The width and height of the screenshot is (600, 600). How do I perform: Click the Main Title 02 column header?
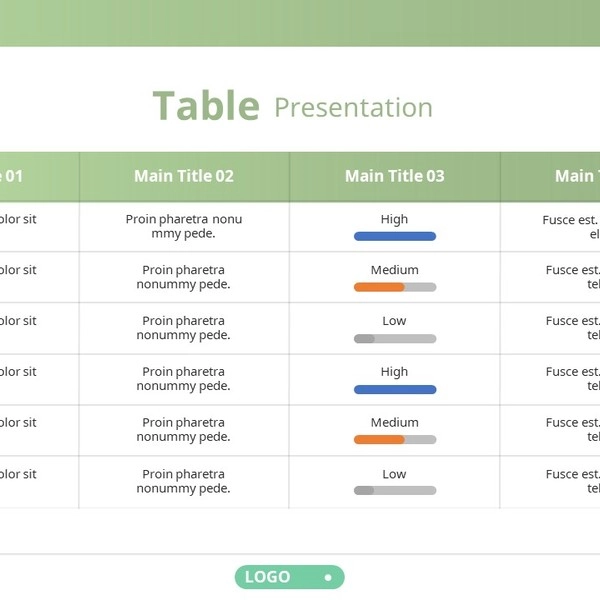point(184,176)
